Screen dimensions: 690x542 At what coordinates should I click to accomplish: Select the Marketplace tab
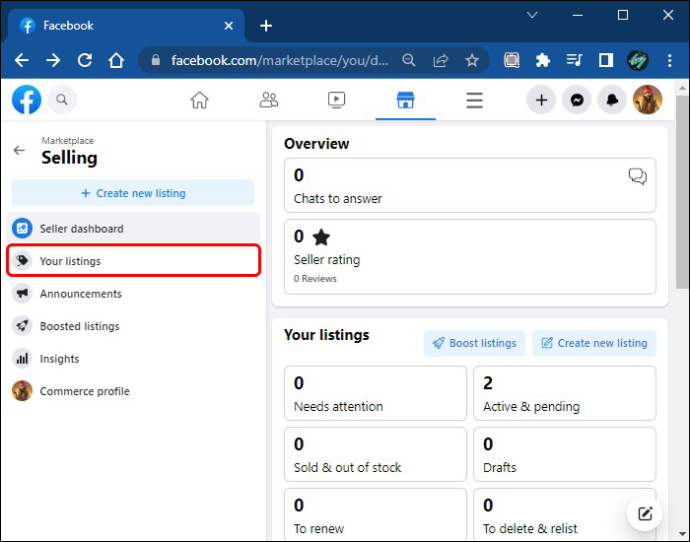point(405,100)
